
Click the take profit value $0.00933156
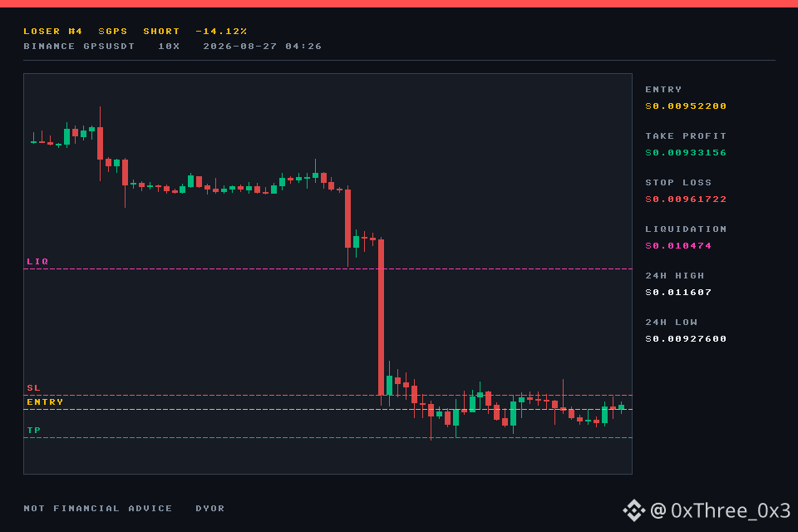[686, 152]
